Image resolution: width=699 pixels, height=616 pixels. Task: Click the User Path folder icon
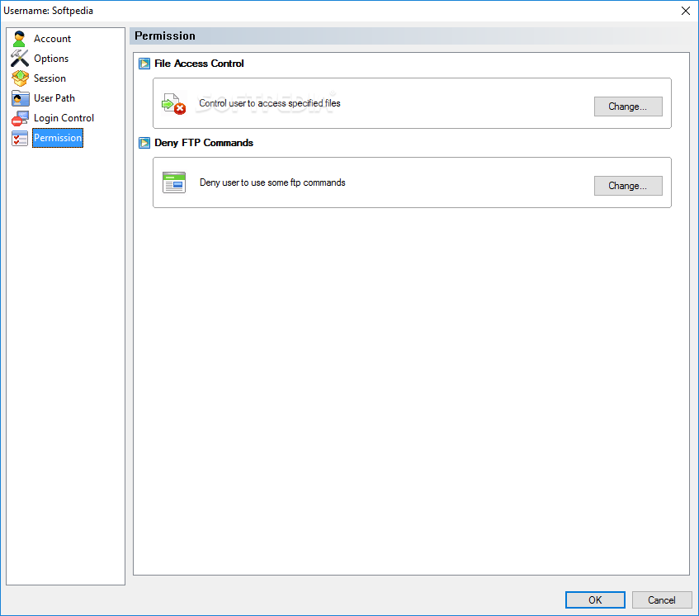coord(20,98)
